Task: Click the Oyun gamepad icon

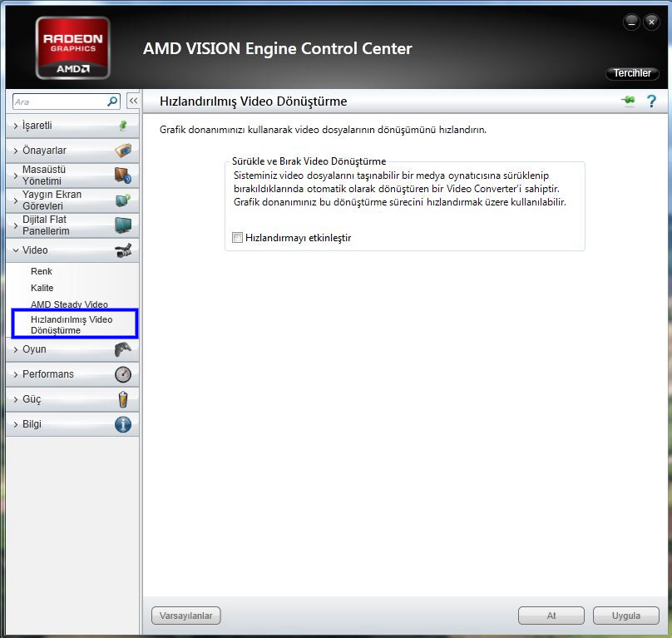Action: click(x=123, y=349)
